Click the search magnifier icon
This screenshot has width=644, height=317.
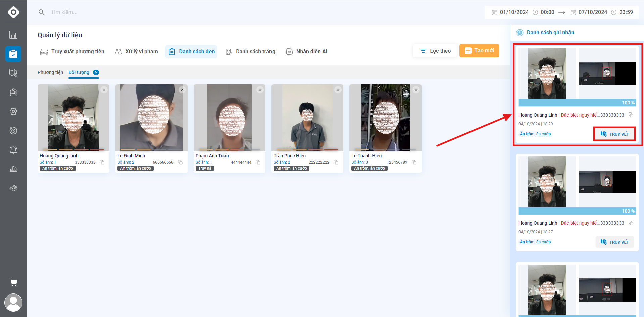41,12
